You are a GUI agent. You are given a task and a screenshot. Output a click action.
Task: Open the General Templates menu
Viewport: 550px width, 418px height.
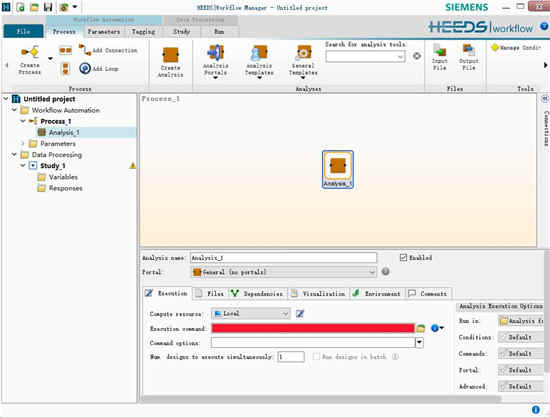point(303,61)
